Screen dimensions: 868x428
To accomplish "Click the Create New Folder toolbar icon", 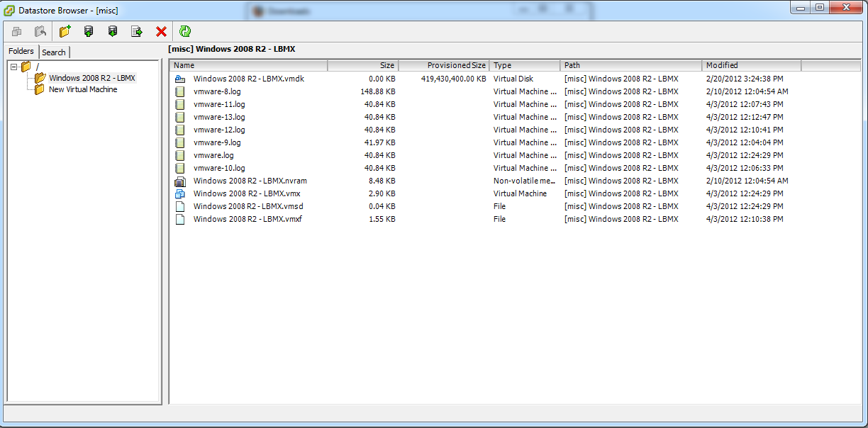I will (x=65, y=31).
